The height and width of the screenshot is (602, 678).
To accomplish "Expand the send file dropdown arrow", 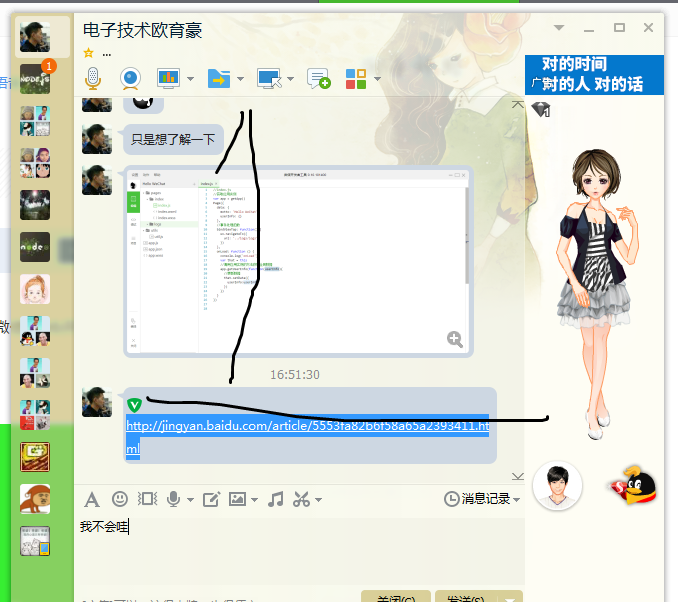I will pyautogui.click(x=240, y=79).
